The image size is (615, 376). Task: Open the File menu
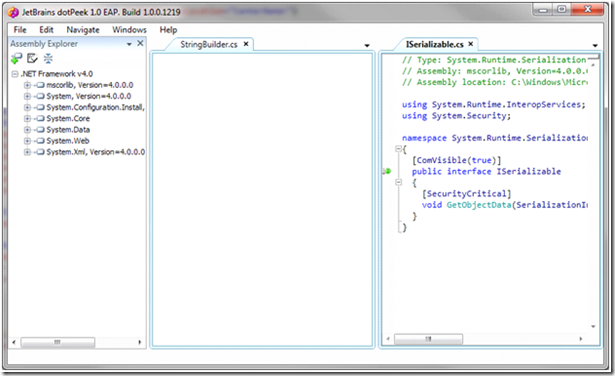pyautogui.click(x=20, y=30)
